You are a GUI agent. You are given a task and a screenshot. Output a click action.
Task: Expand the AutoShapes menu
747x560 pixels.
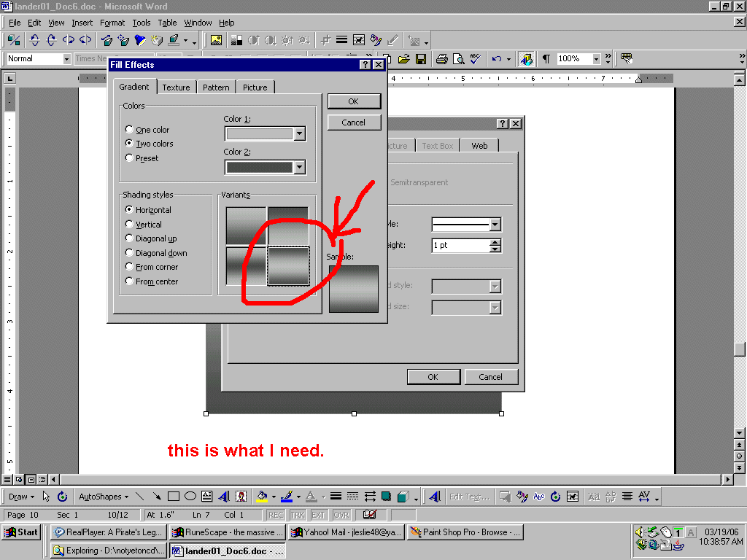tap(104, 497)
